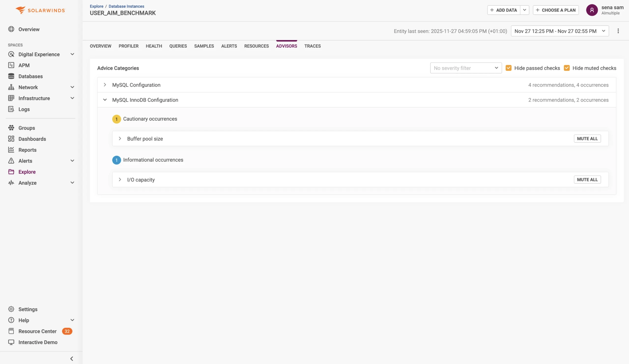Switch to the QUERIES tab
Image resolution: width=629 pixels, height=364 pixels.
click(178, 46)
